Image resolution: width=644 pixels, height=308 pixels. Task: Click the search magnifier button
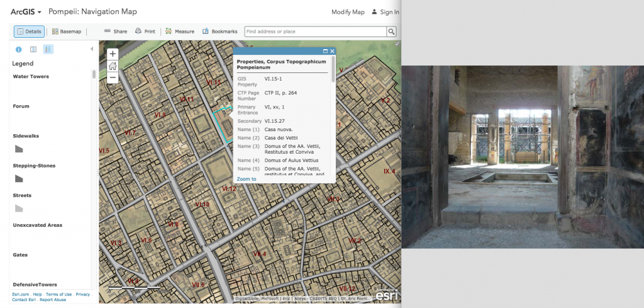(391, 31)
